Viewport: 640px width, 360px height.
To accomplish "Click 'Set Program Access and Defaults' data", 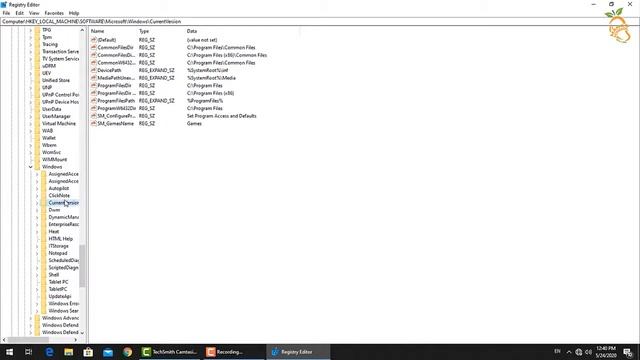I will (222, 116).
